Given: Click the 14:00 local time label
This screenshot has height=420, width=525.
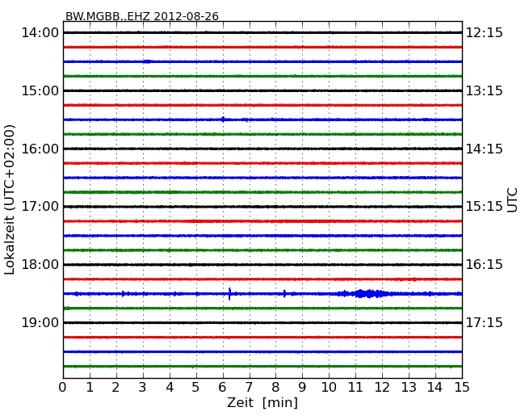Looking at the screenshot, I should pyautogui.click(x=40, y=33).
